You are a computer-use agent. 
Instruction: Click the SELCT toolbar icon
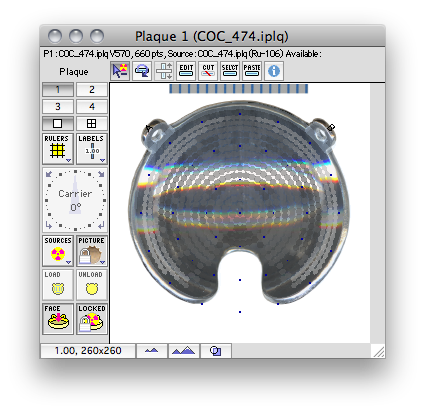pos(230,71)
